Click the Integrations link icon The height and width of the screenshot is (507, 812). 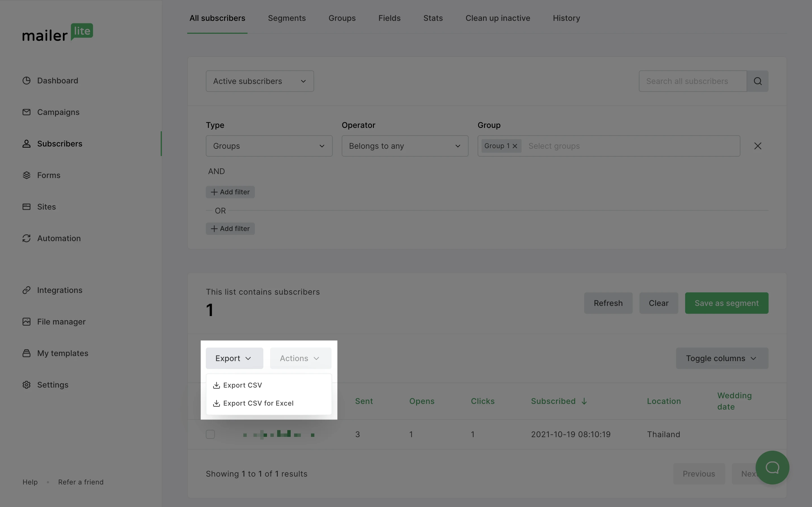click(x=27, y=290)
